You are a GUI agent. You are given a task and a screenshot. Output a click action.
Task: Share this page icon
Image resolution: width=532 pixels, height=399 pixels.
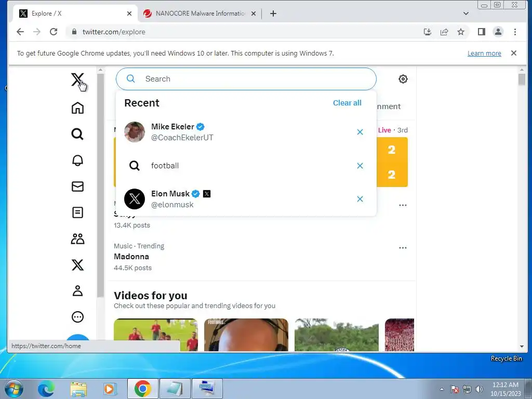[x=444, y=32]
